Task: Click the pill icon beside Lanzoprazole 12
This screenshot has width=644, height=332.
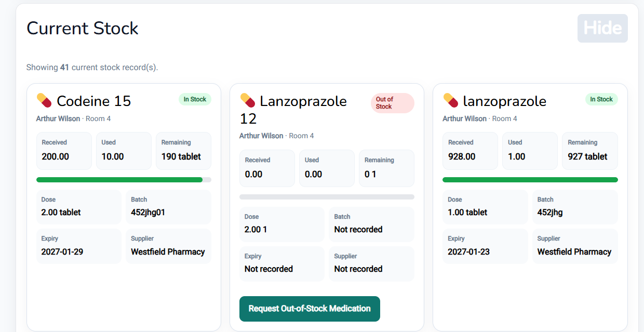Action: (x=248, y=100)
